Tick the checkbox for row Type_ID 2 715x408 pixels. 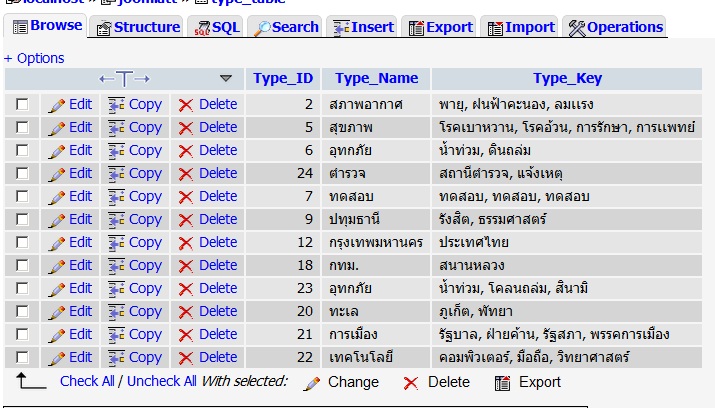tap(22, 104)
